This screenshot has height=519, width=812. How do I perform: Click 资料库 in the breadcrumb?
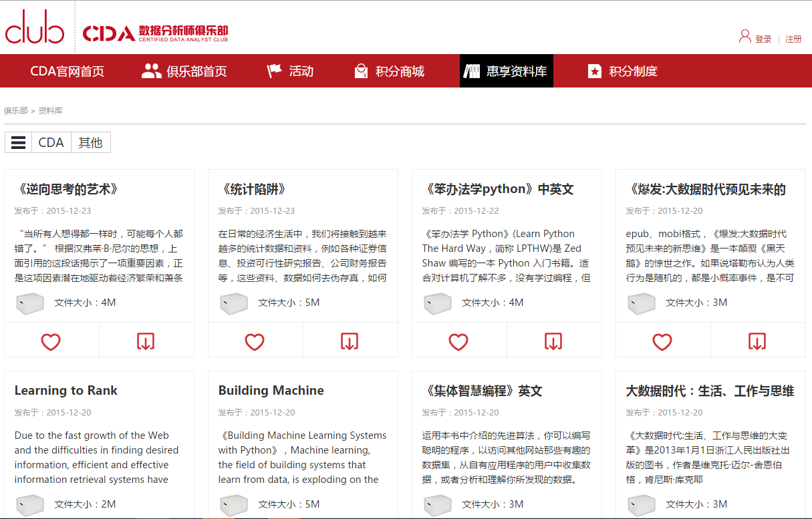coord(50,111)
